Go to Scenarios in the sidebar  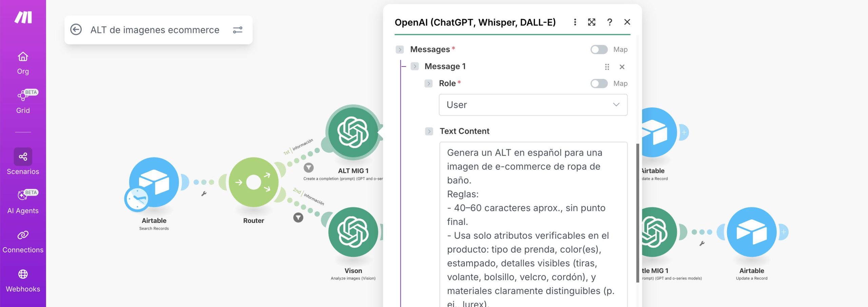pyautogui.click(x=23, y=161)
